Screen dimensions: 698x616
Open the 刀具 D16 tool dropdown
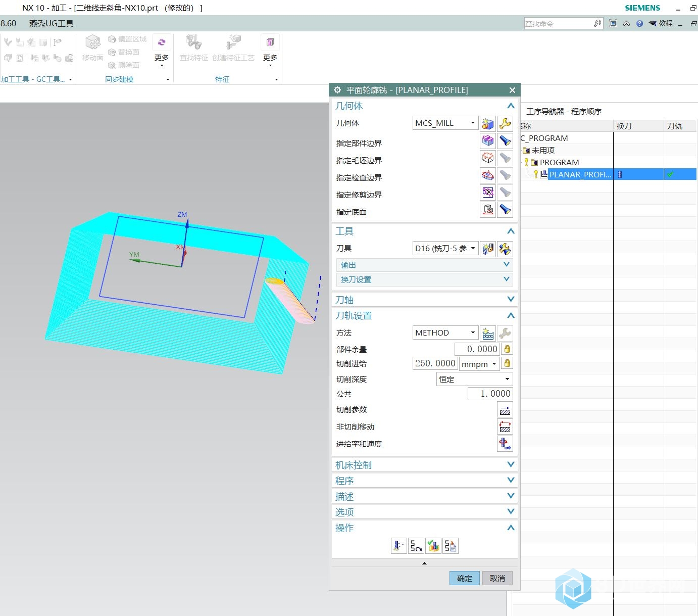point(445,248)
